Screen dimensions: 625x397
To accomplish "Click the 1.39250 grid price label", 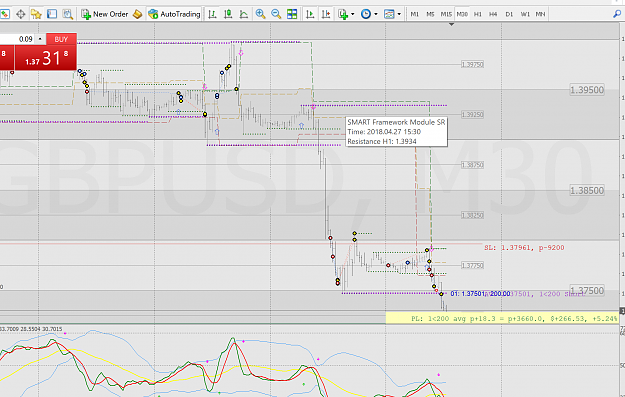I will coord(472,114).
